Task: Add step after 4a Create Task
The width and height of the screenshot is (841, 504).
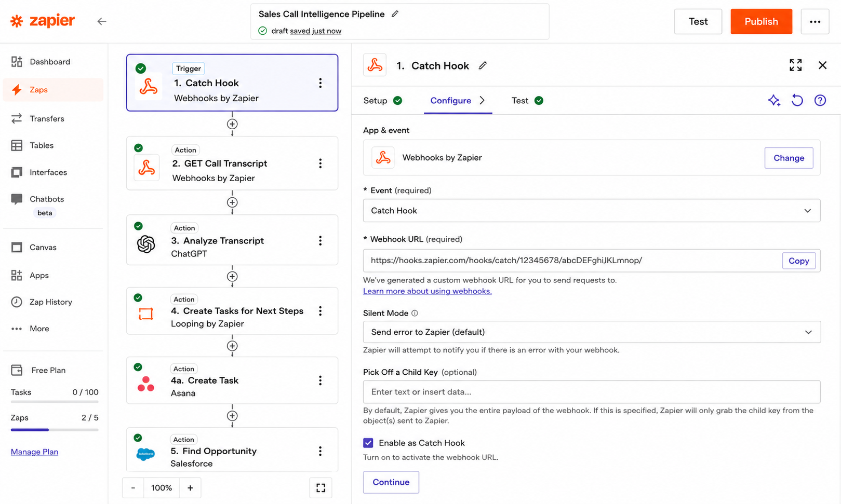Action: pyautogui.click(x=232, y=416)
